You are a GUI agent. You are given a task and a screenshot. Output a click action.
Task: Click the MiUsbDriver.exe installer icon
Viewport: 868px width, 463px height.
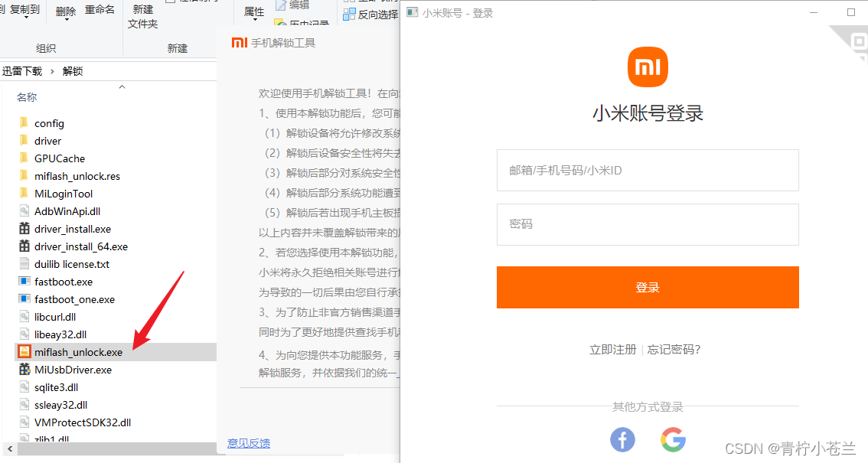[24, 370]
